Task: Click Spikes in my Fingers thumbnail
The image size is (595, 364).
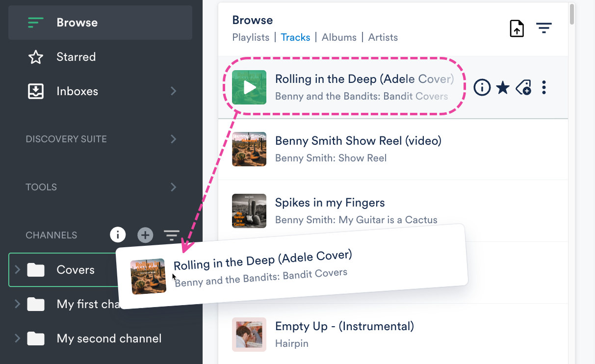Action: pyautogui.click(x=249, y=211)
